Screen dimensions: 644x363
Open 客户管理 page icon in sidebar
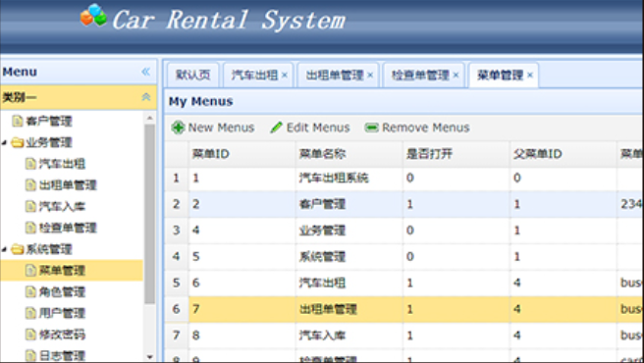18,121
